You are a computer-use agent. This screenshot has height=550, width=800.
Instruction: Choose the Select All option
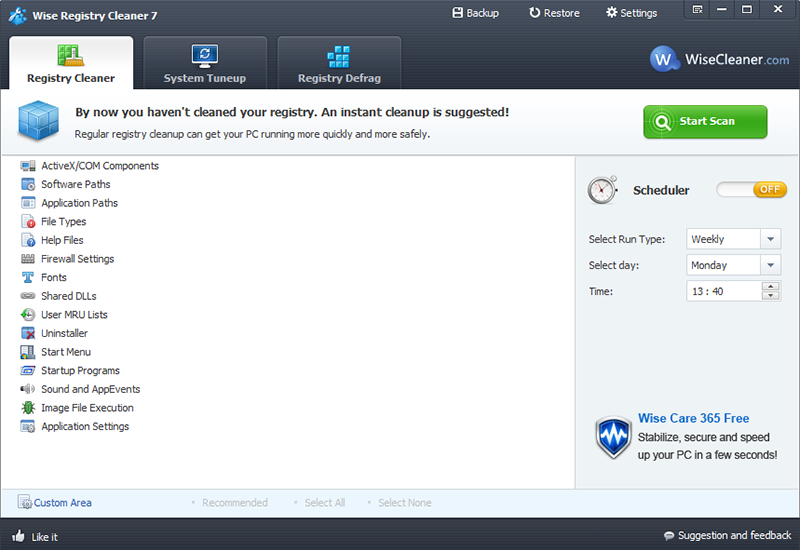click(324, 503)
